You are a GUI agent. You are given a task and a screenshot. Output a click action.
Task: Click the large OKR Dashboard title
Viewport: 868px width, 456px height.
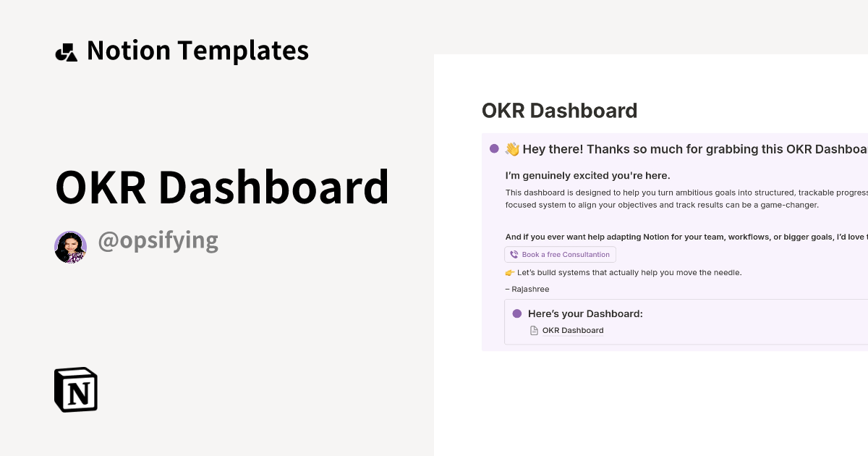coord(222,186)
